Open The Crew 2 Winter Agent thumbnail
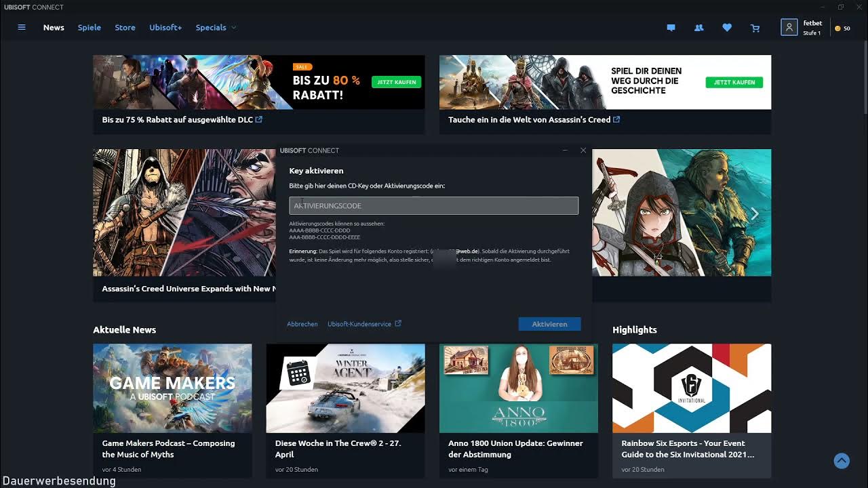 point(346,388)
